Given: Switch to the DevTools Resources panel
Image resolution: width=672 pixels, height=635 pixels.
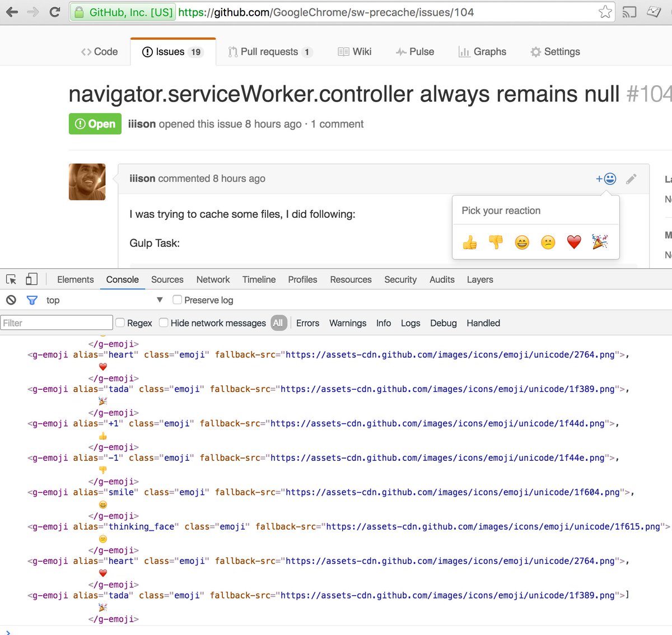Looking at the screenshot, I should click(351, 279).
